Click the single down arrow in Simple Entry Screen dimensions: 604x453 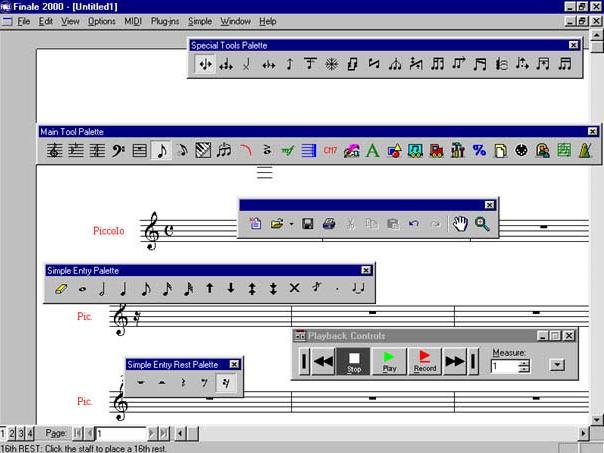[231, 288]
